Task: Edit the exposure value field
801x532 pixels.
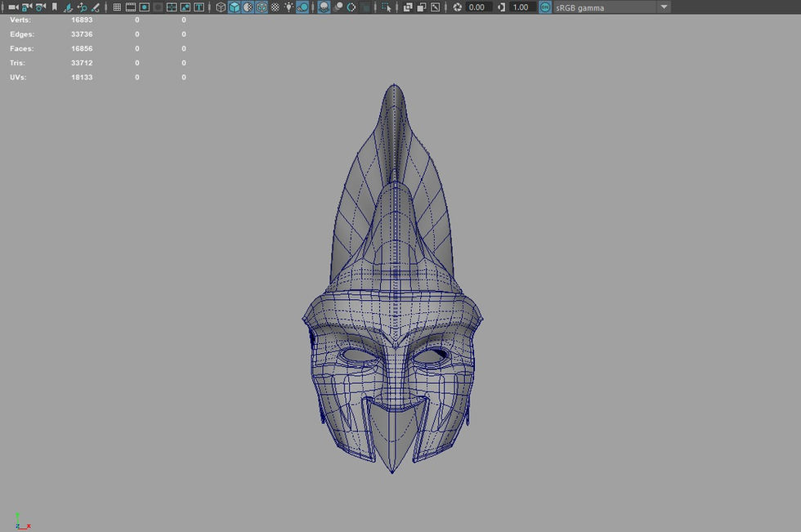Action: [x=477, y=7]
